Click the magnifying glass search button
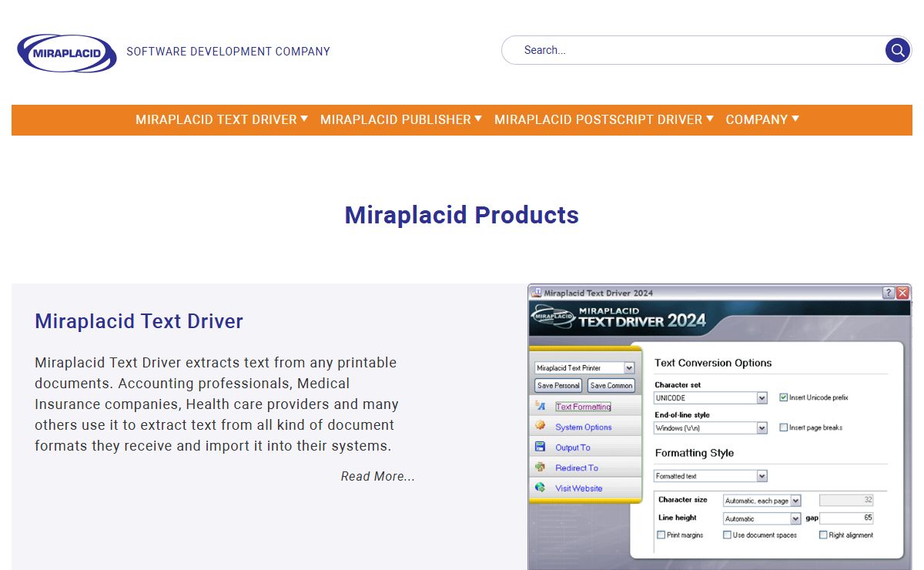The image size is (924, 570). (x=897, y=51)
